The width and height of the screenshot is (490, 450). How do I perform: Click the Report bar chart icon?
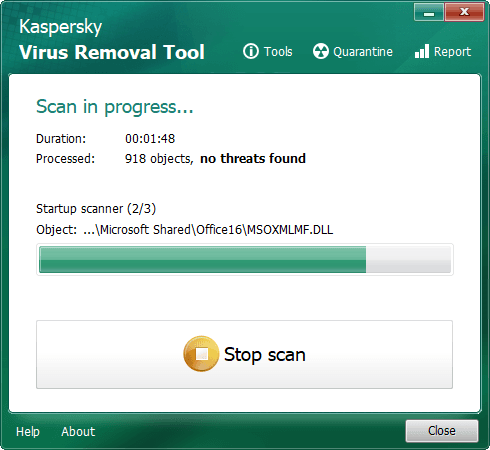pyautogui.click(x=422, y=51)
